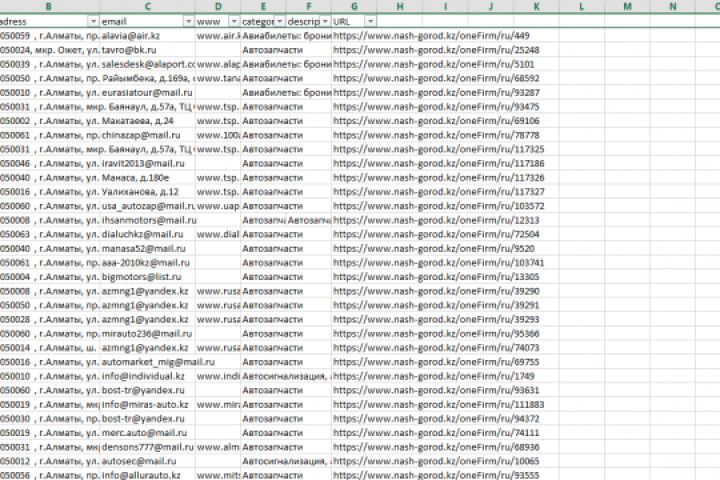Select column H header
720x480 pixels.
(x=399, y=6)
